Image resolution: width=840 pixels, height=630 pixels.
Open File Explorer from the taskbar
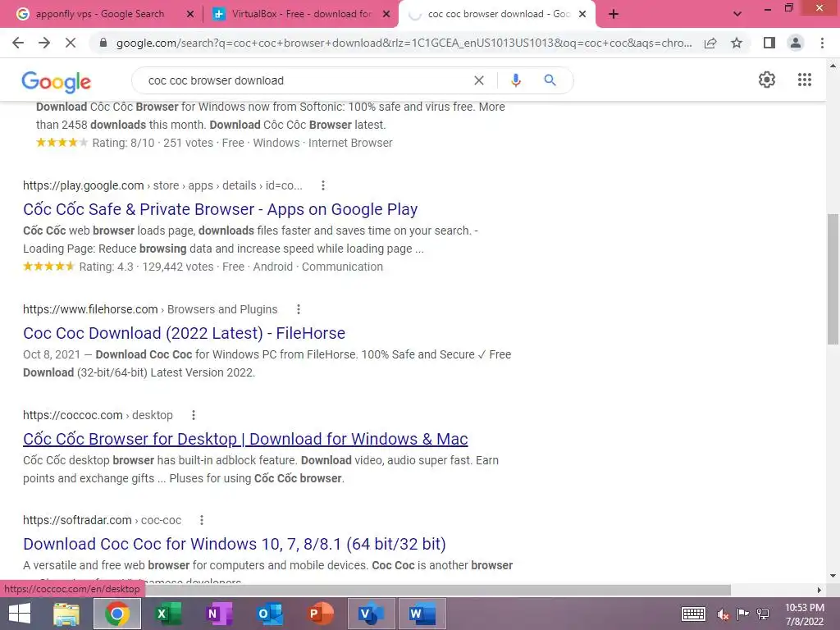(x=66, y=614)
